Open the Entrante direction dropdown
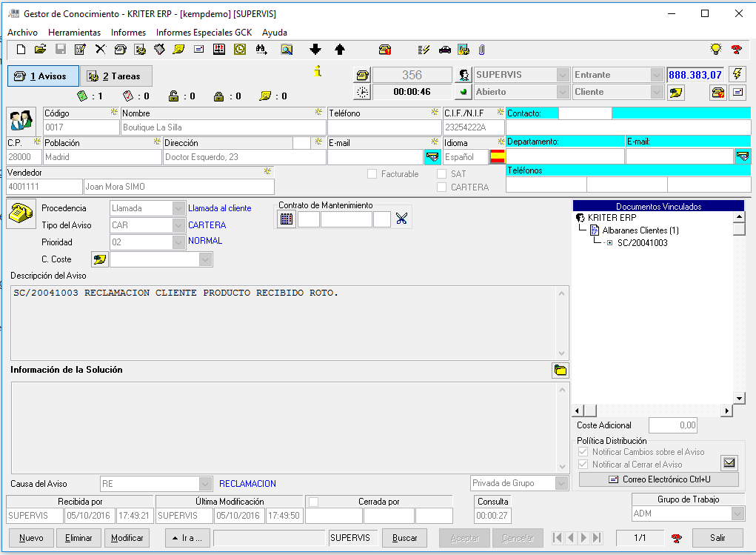Image resolution: width=756 pixels, height=555 pixels. pyautogui.click(x=657, y=75)
